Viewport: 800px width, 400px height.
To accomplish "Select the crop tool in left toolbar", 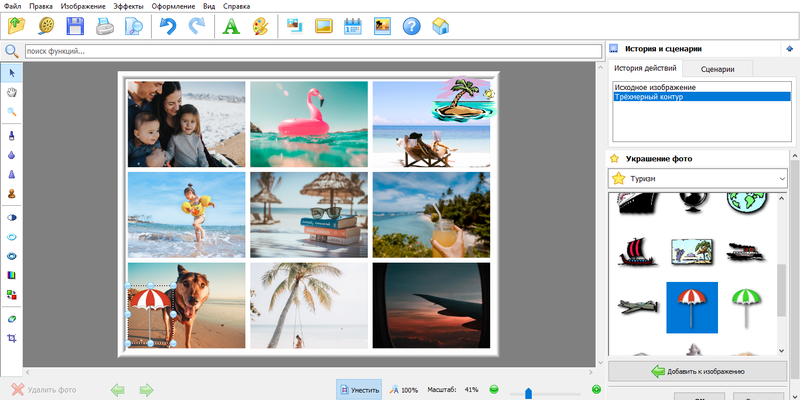I will (x=12, y=339).
